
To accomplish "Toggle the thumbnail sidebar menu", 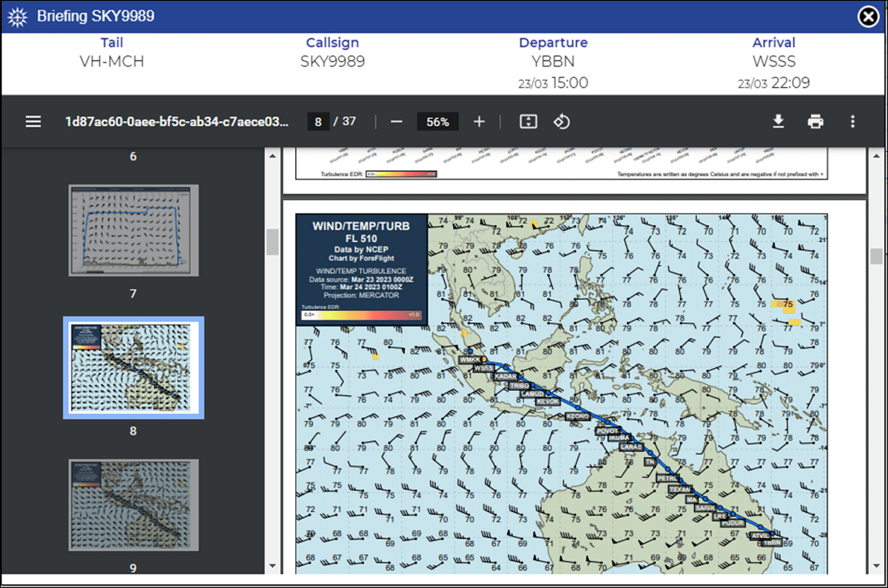I will click(32, 121).
